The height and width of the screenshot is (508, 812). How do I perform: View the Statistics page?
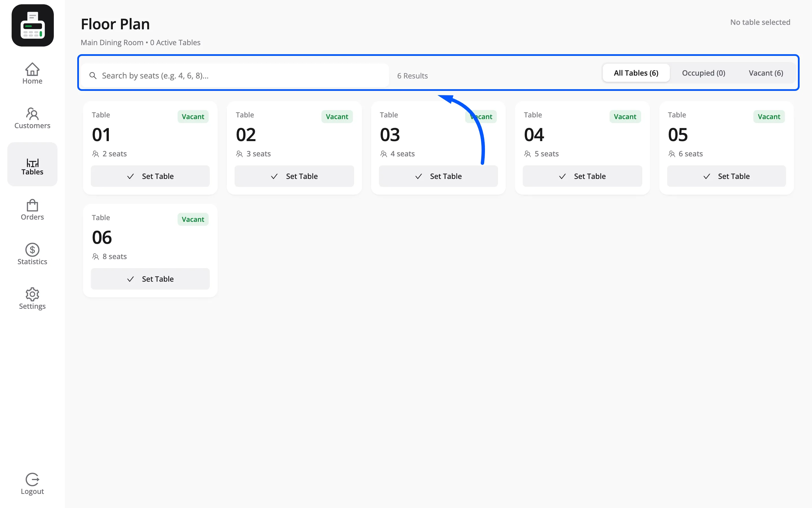32,254
